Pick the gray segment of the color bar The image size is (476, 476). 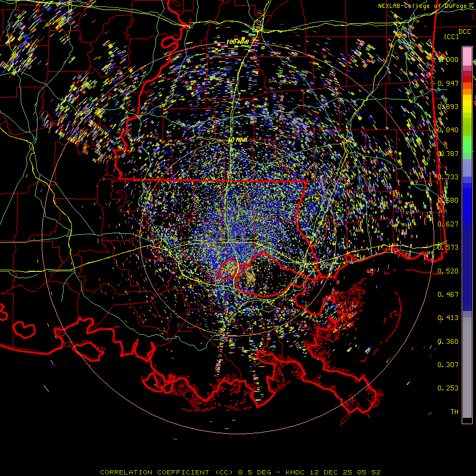pyautogui.click(x=467, y=368)
